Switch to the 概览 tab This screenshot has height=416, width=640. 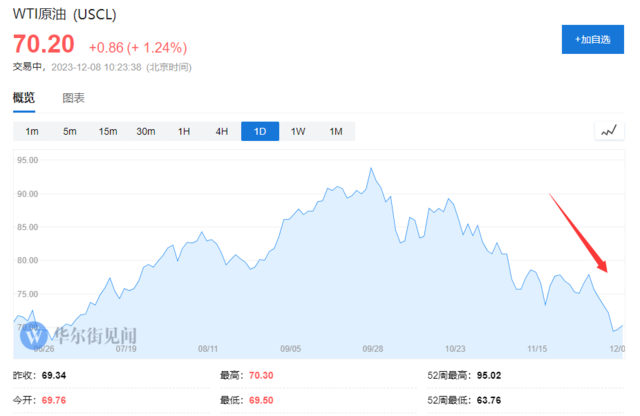coord(24,97)
